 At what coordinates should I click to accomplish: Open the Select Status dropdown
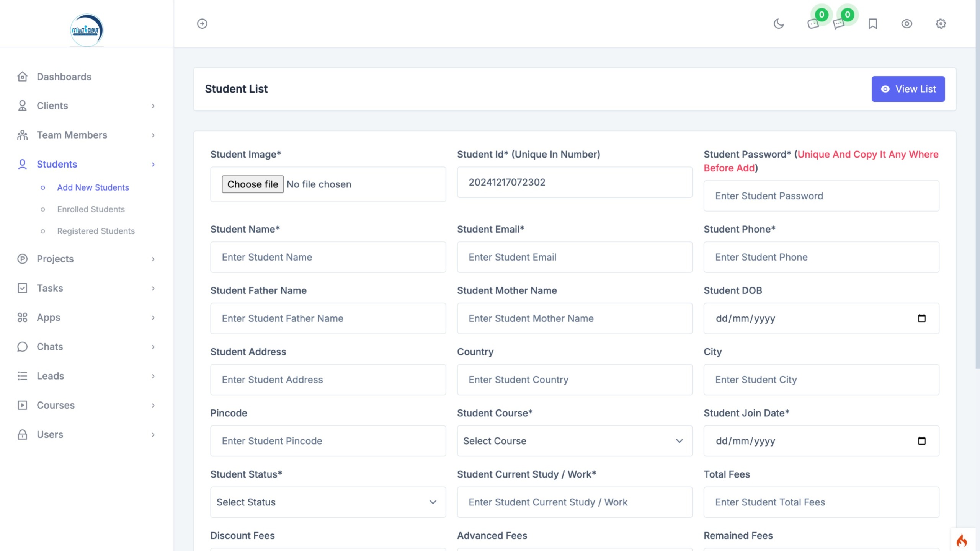(328, 502)
